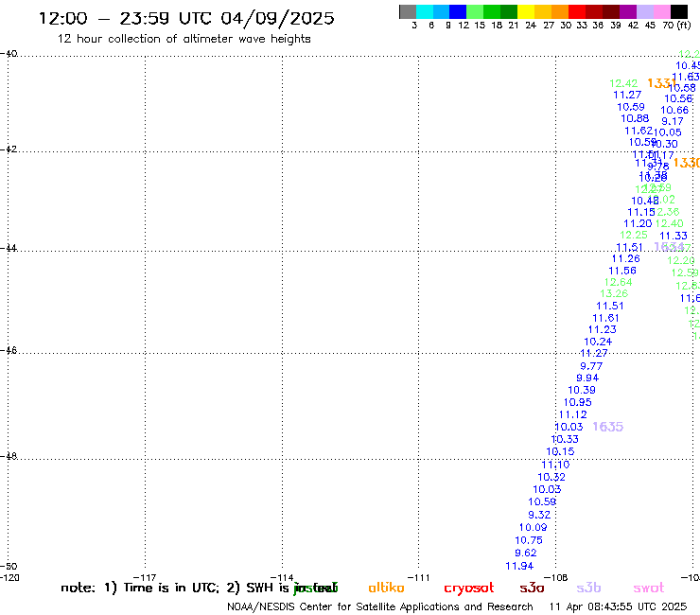Click the wave height value 11.12
This screenshot has height=615, width=700.
[x=572, y=415]
